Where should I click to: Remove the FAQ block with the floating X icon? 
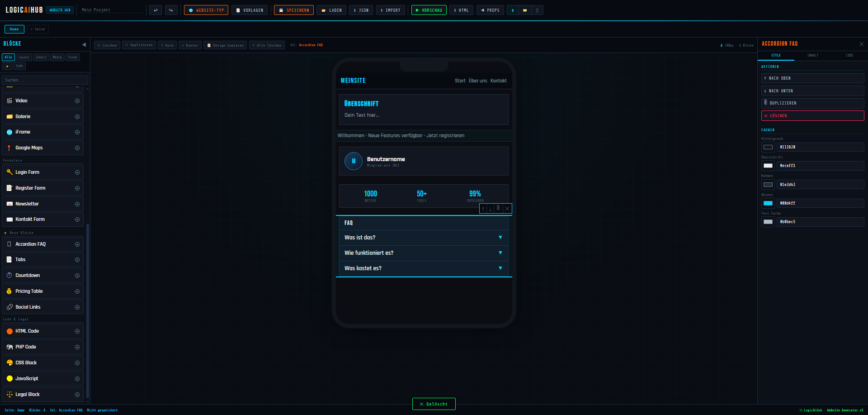pos(507,209)
